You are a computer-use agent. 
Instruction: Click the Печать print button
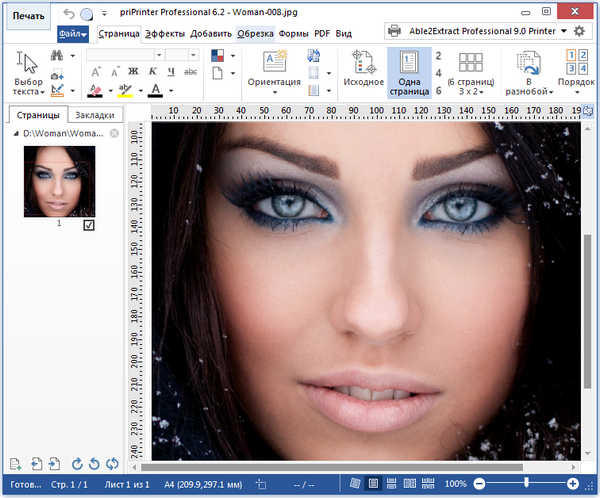point(29,16)
